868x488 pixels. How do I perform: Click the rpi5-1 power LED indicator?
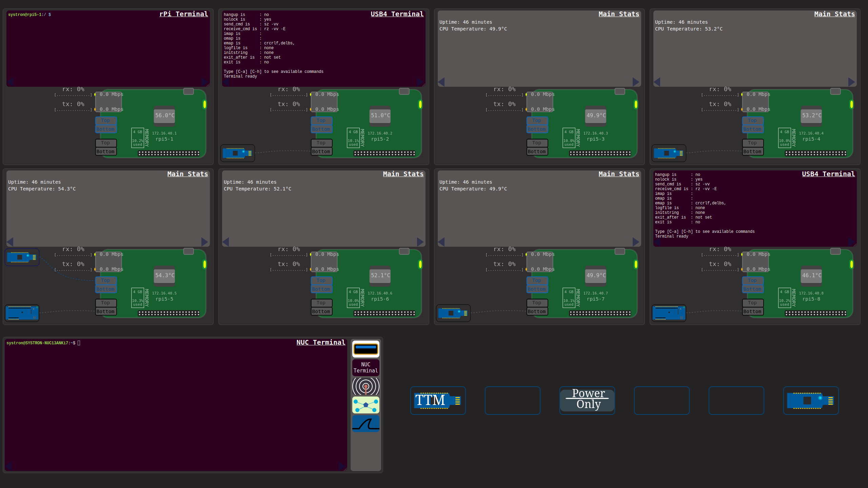point(204,104)
